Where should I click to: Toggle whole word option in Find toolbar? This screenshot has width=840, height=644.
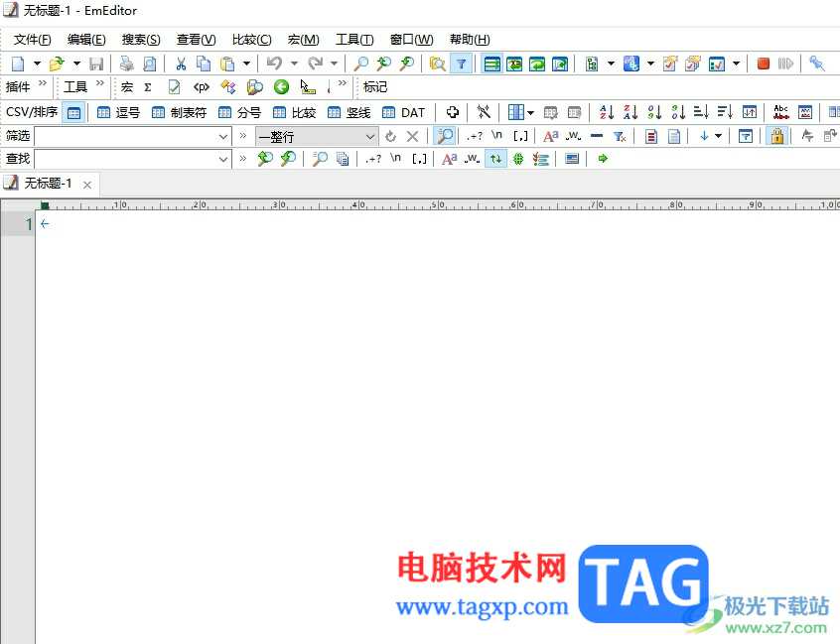pos(472,159)
